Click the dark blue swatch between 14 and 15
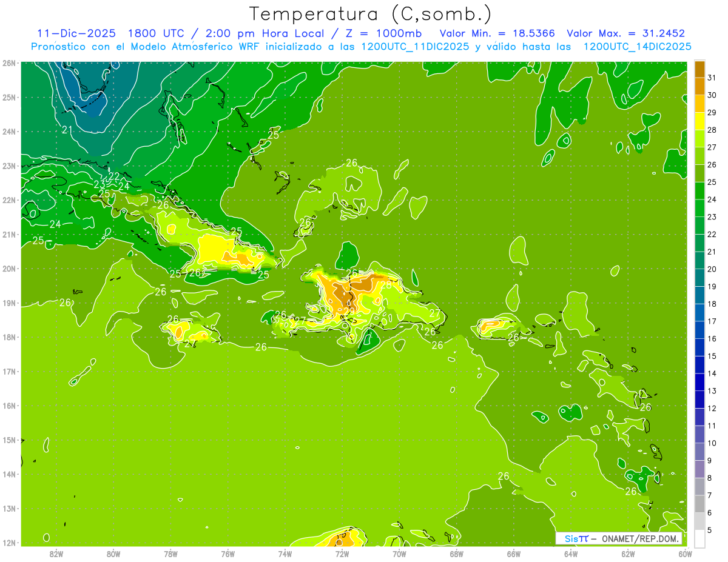This screenshot has width=728, height=562. 699,365
